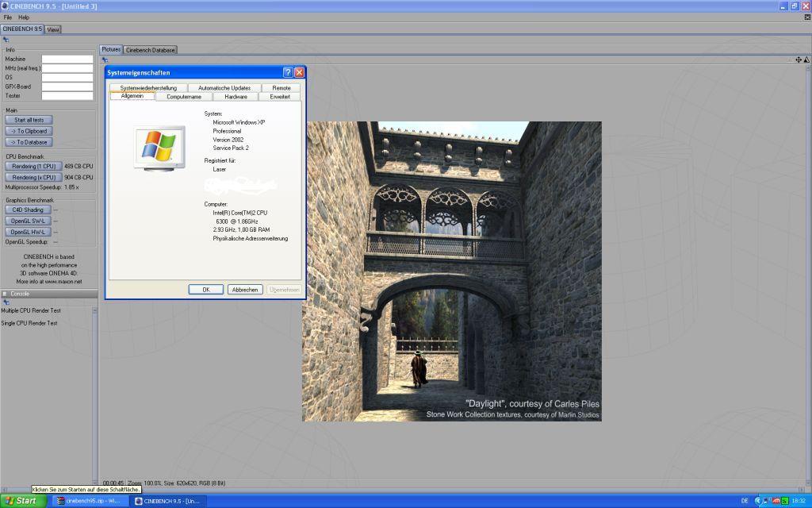Switch to the CINEBENCH 9.5 tab
This screenshot has height=508, width=812.
(x=22, y=29)
